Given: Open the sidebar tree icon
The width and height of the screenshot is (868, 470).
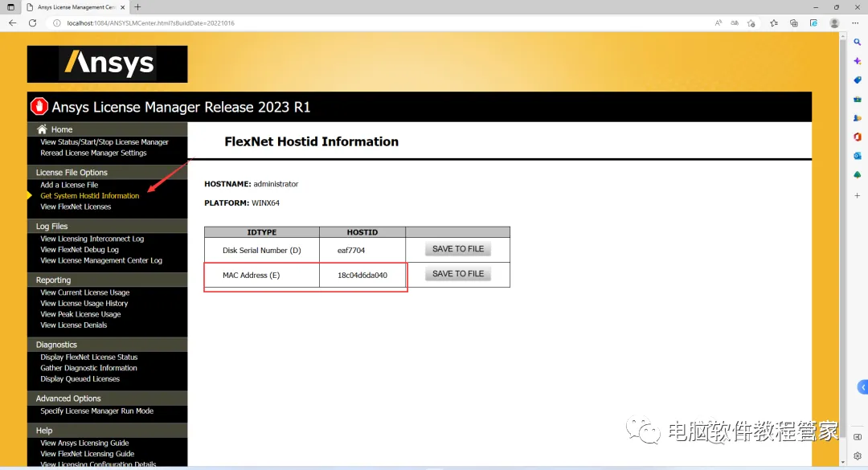Looking at the screenshot, I should (858, 175).
